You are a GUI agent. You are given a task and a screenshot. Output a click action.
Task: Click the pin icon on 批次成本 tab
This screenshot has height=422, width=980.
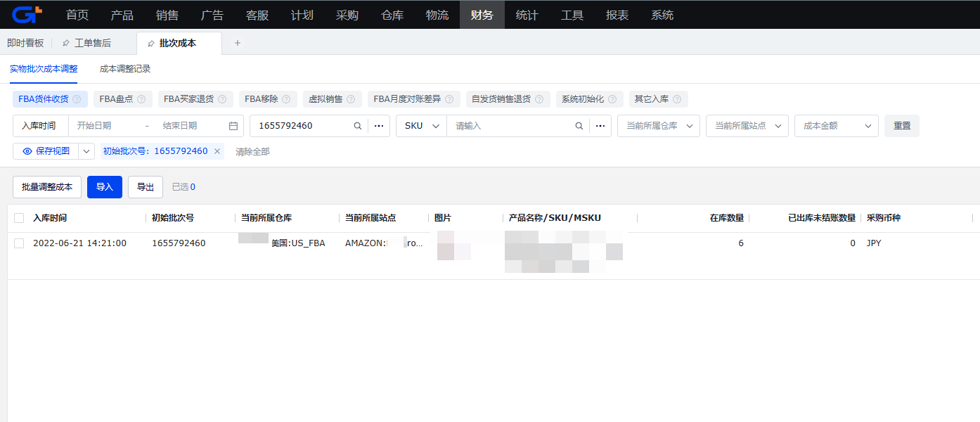(x=151, y=44)
